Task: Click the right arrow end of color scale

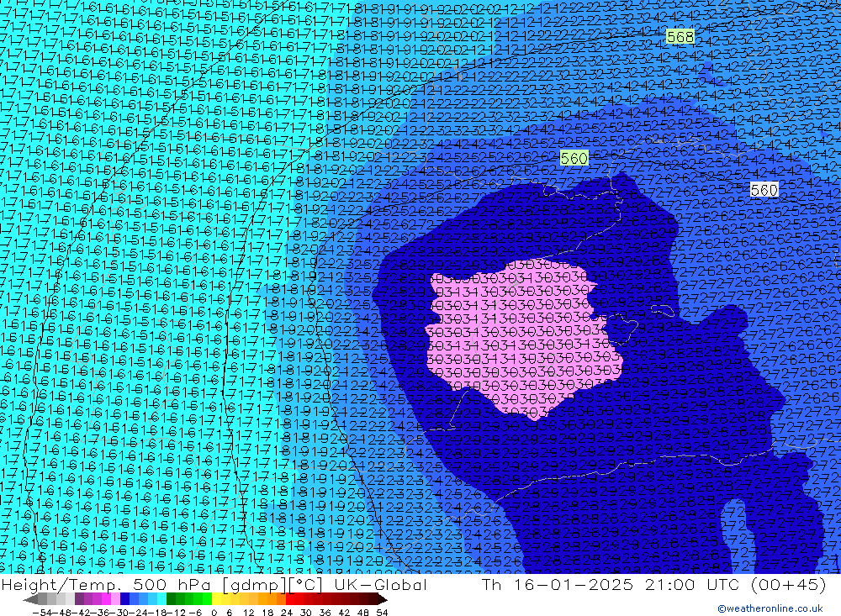Action: click(x=382, y=600)
